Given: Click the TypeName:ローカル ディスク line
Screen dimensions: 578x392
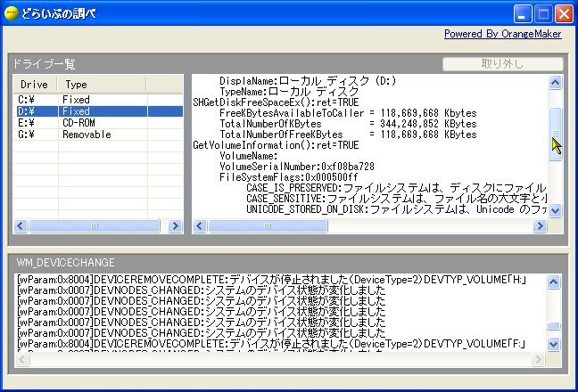Looking at the screenshot, I should (289, 92).
